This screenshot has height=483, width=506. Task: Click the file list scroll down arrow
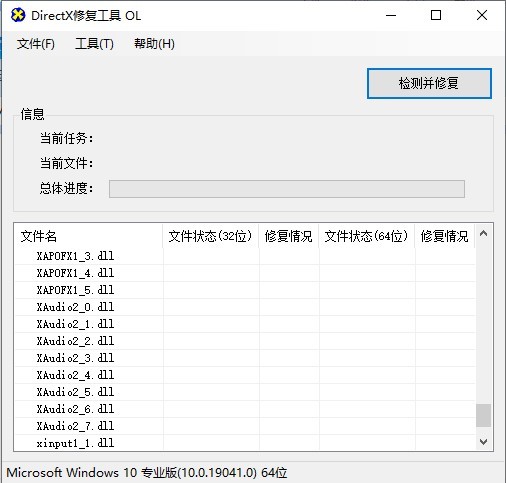(483, 442)
